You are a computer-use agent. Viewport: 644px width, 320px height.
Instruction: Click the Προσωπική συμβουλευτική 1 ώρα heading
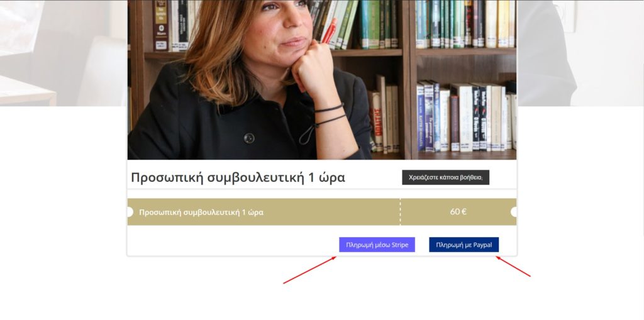pyautogui.click(x=238, y=178)
